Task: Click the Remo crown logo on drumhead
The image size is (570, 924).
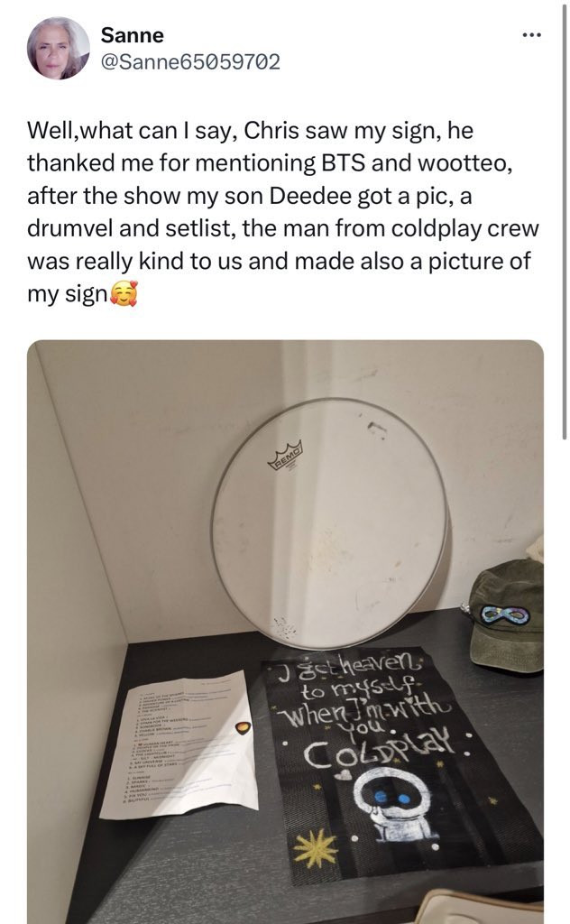Action: [286, 455]
